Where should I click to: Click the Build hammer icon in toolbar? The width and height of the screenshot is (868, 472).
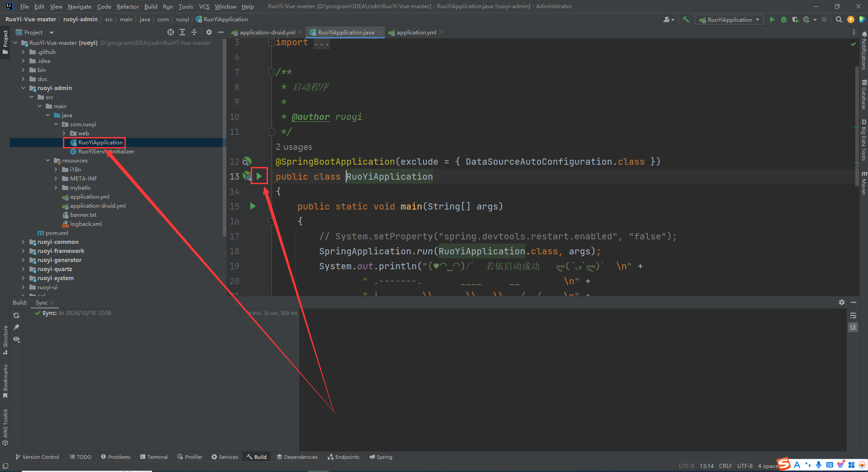(686, 19)
